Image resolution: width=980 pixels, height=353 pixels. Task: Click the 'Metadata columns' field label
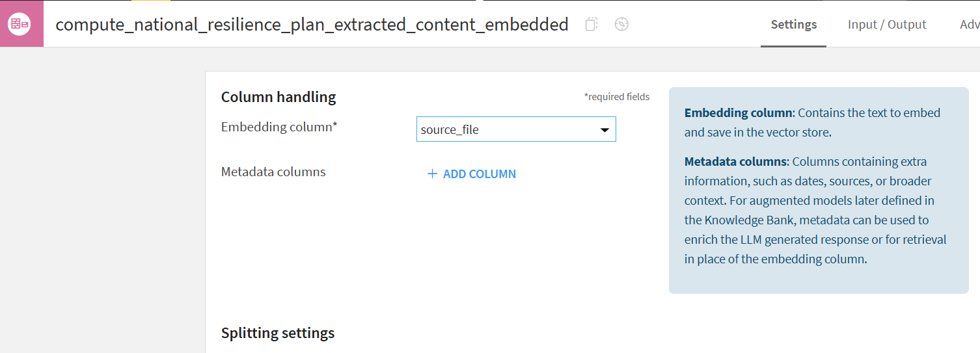point(273,172)
